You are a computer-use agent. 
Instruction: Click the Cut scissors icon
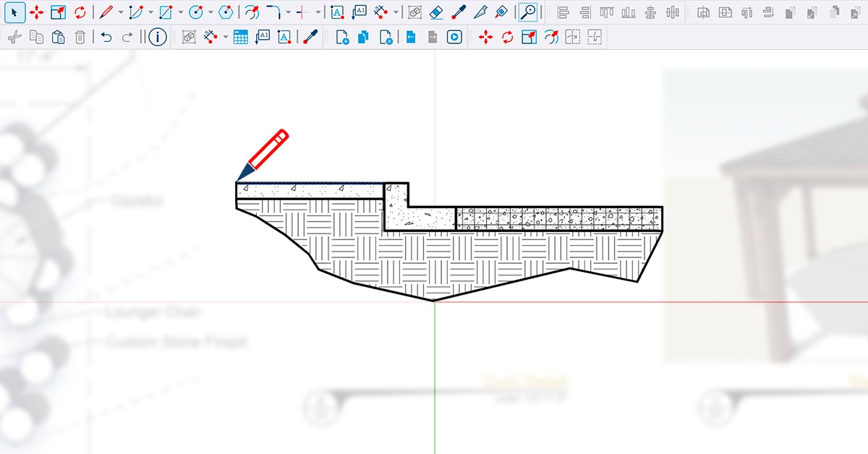click(15, 37)
